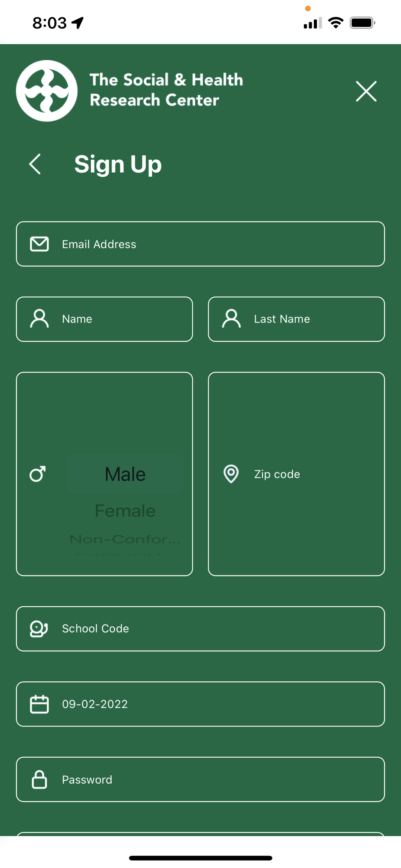
Task: Tap the Wi-Fi status icon
Action: (335, 23)
